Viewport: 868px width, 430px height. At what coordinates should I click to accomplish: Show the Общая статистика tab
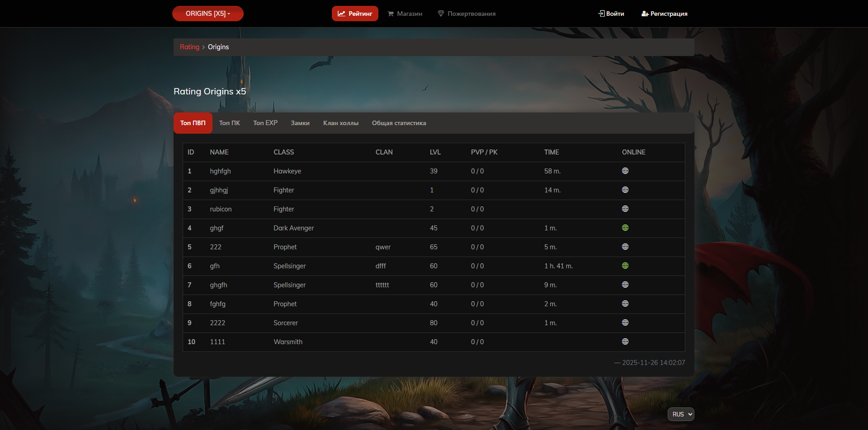pyautogui.click(x=399, y=123)
